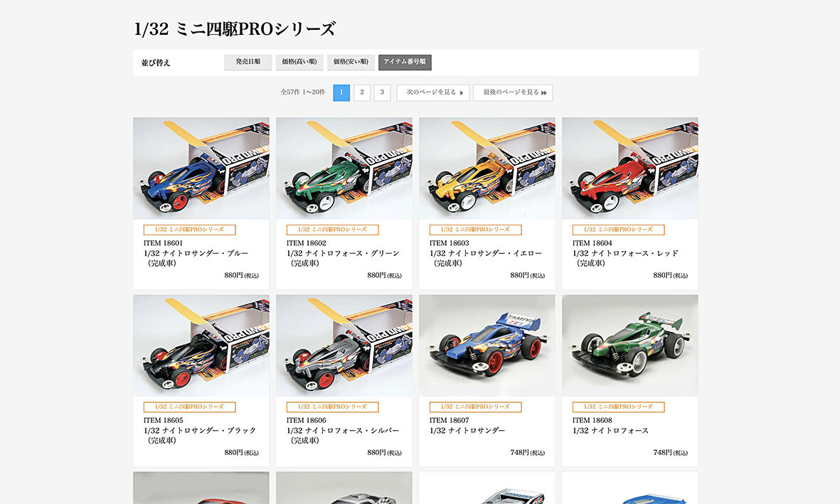Click series tag on ITEM 18603 card
Viewport: 840px width, 504px height.
pyautogui.click(x=476, y=230)
